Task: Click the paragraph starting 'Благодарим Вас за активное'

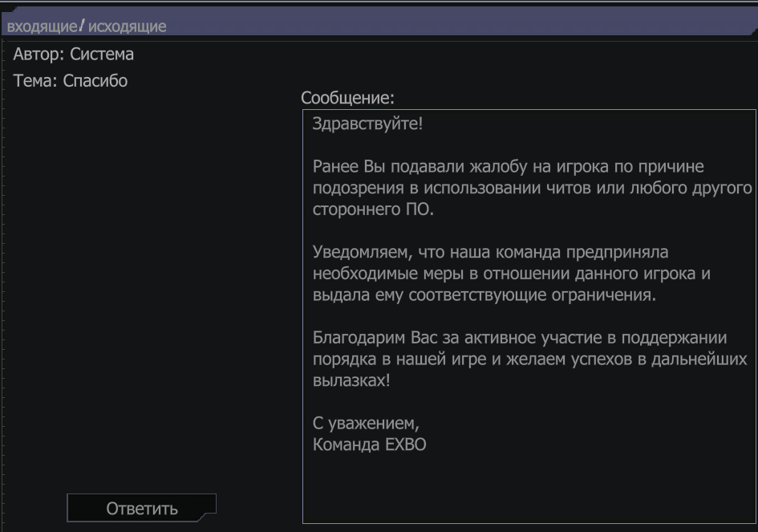Action: pyautogui.click(x=530, y=359)
